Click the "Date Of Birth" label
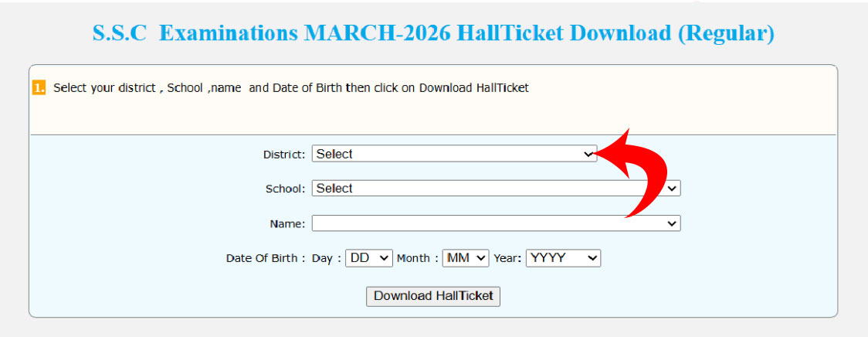 (263, 259)
